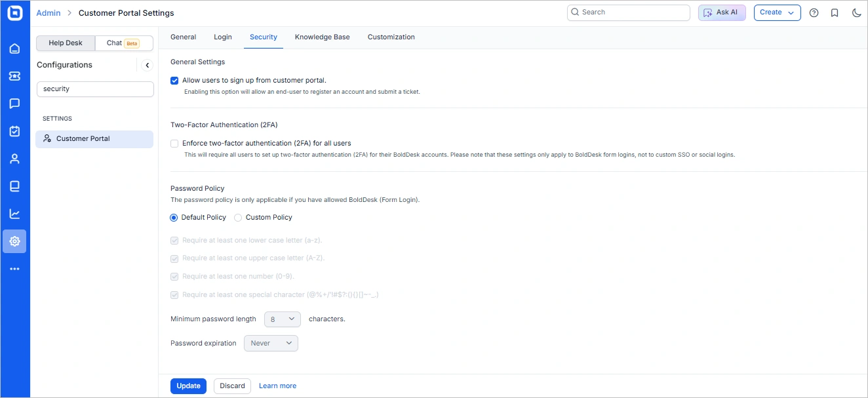Screen dimensions: 868x398
Task: Open Password expiration dropdown
Action: [x=271, y=343]
